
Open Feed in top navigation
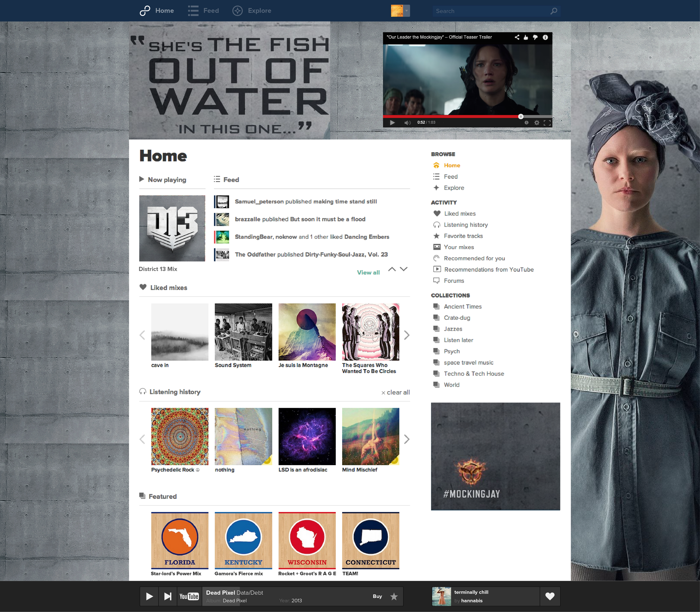pos(211,11)
